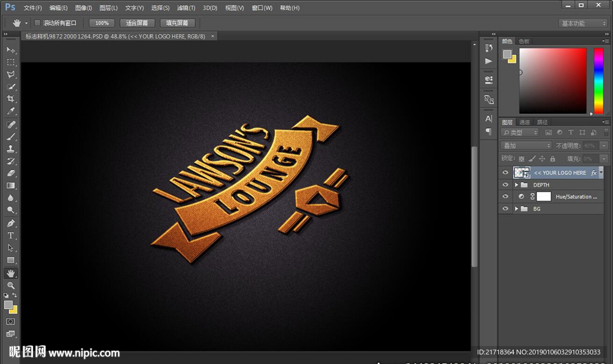Screen dimensions: 613x364
Task: Toggle Quick Mask mode
Action: coord(11,321)
